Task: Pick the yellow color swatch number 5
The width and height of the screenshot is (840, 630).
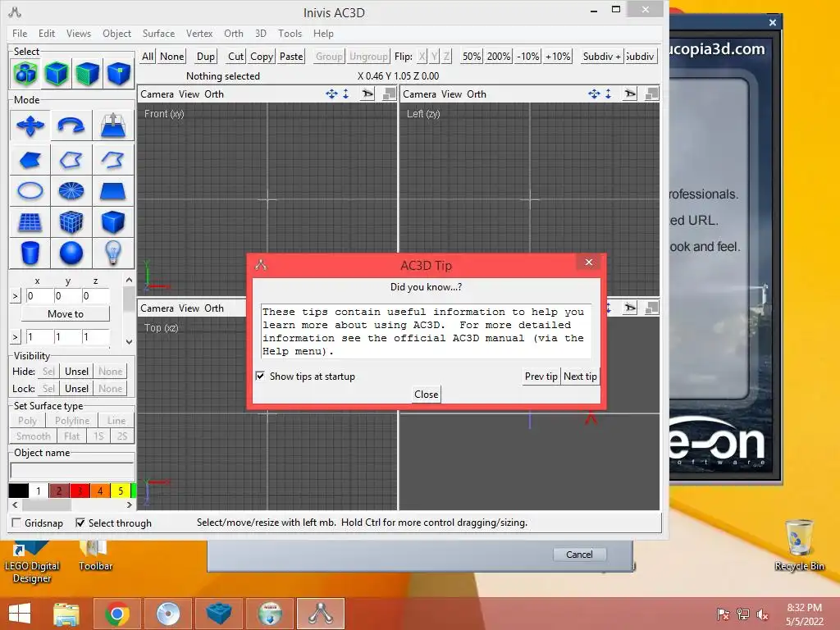Action: [121, 491]
